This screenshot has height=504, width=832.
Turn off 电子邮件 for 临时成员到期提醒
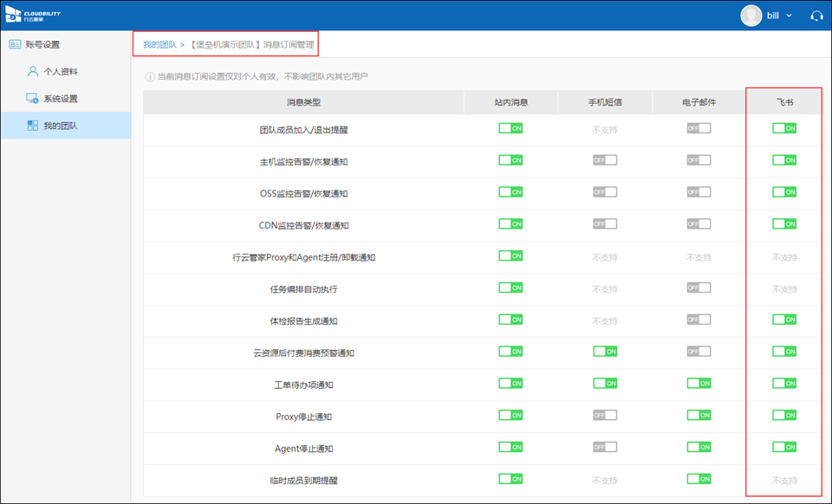click(x=699, y=478)
